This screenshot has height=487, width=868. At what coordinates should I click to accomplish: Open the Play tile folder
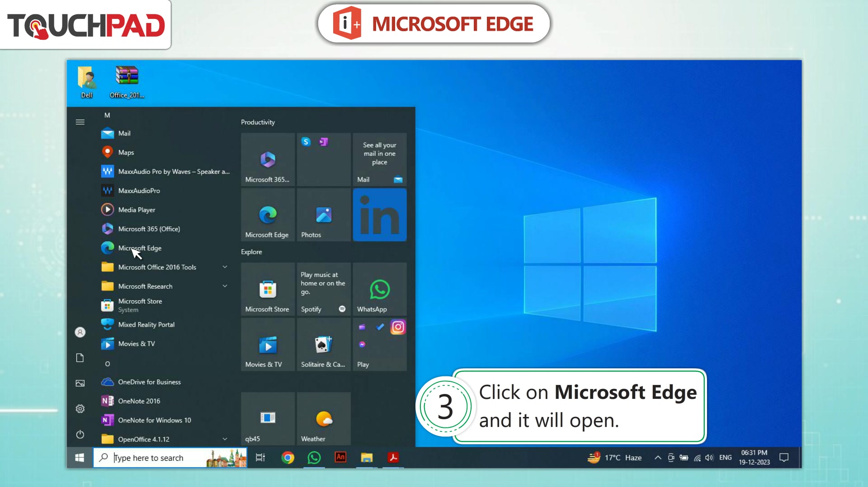point(380,344)
